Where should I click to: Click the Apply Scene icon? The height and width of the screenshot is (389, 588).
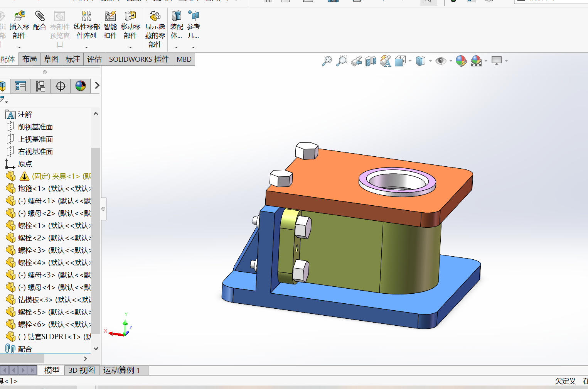tap(476, 61)
